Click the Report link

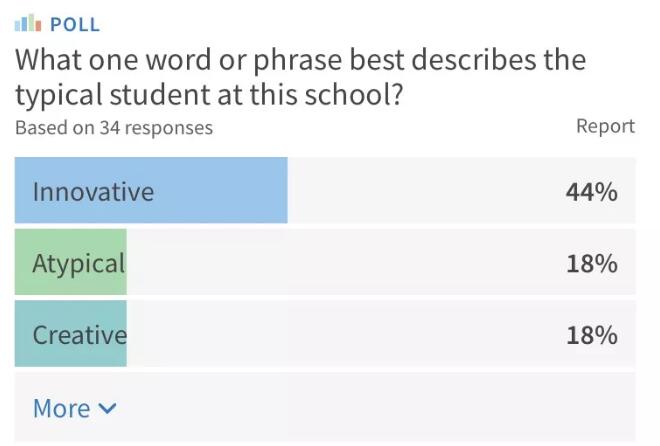(605, 126)
